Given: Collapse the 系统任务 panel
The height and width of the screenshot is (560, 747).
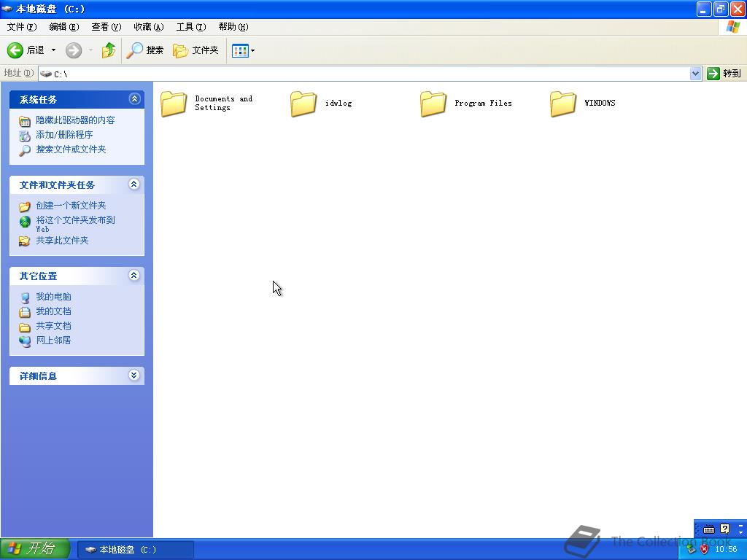Looking at the screenshot, I should pyautogui.click(x=134, y=99).
